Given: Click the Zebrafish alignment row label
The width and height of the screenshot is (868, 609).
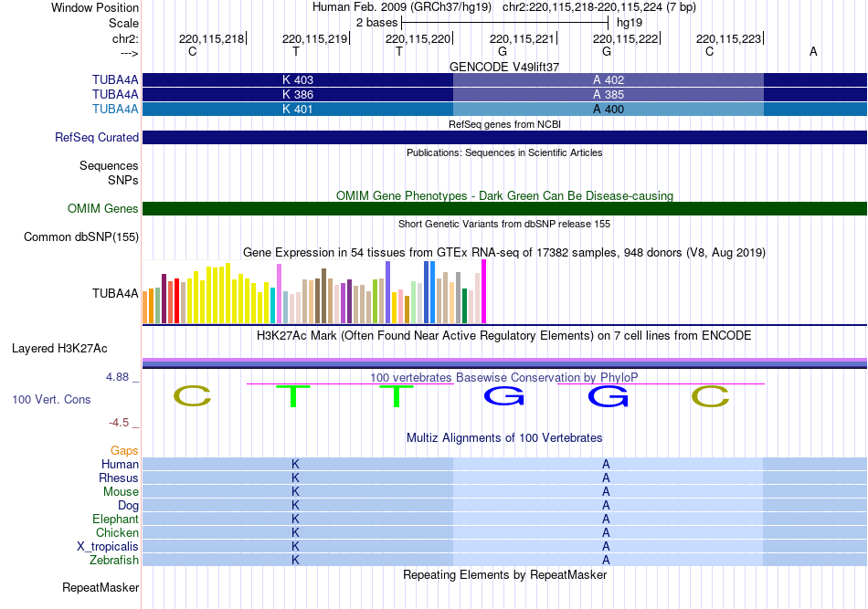Looking at the screenshot, I should coord(114,560).
